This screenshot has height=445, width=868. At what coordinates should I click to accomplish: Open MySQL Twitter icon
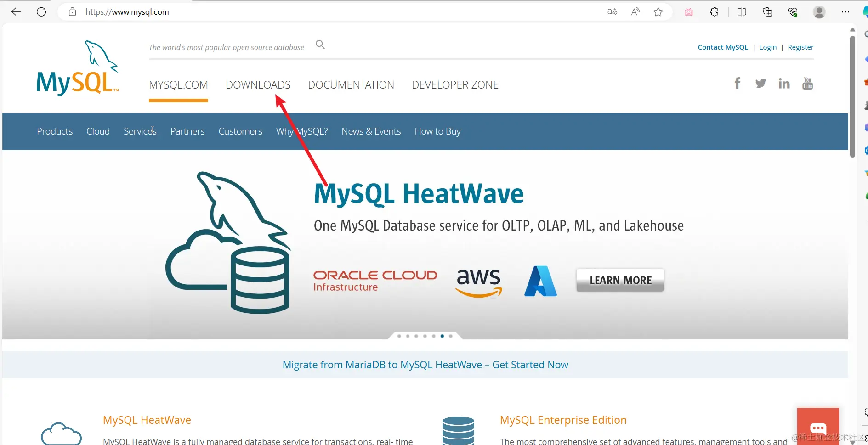click(x=760, y=83)
